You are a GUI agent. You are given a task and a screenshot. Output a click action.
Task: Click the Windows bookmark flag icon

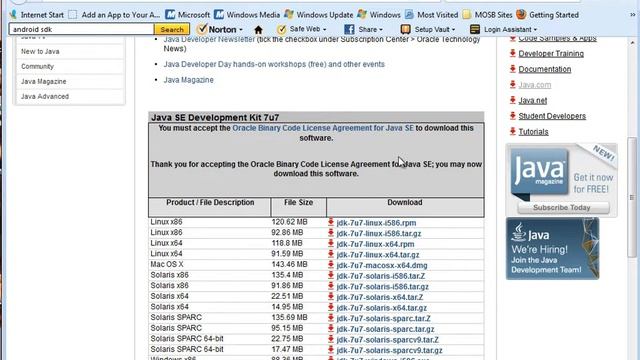pyautogui.click(x=362, y=15)
